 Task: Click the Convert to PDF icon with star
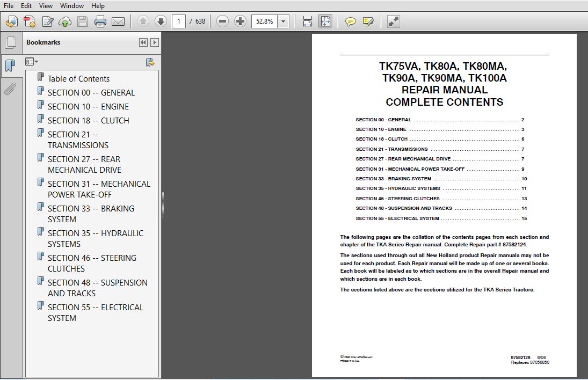[x=30, y=21]
